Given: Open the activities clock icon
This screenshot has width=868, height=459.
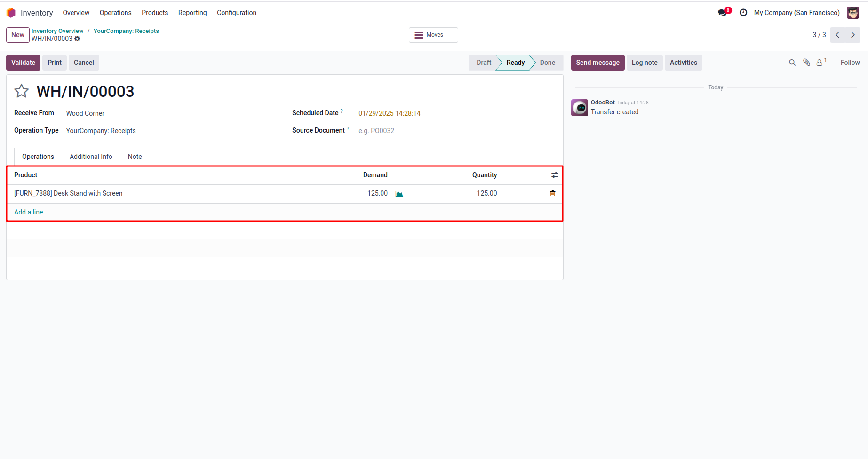Looking at the screenshot, I should click(743, 13).
